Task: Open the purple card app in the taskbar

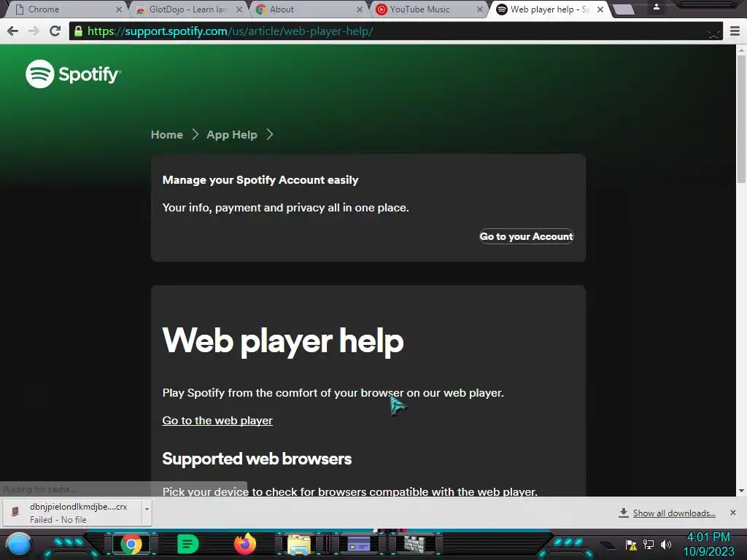Action: click(358, 544)
